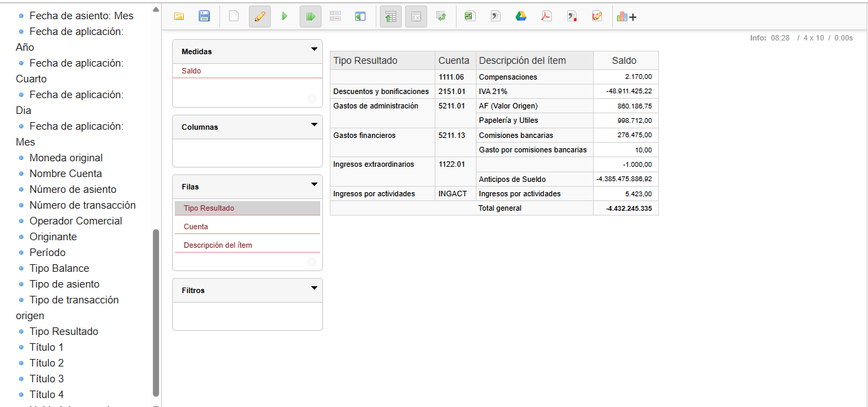Pick the Título 2 dimension
Screen dimensions: 868x407
pos(47,363)
